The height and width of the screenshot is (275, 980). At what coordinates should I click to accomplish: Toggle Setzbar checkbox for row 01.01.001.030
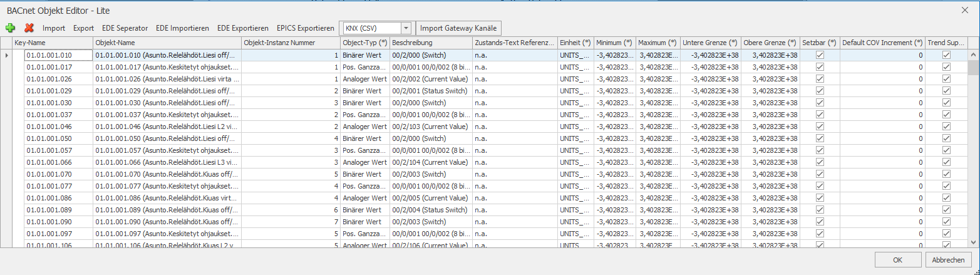pos(820,103)
